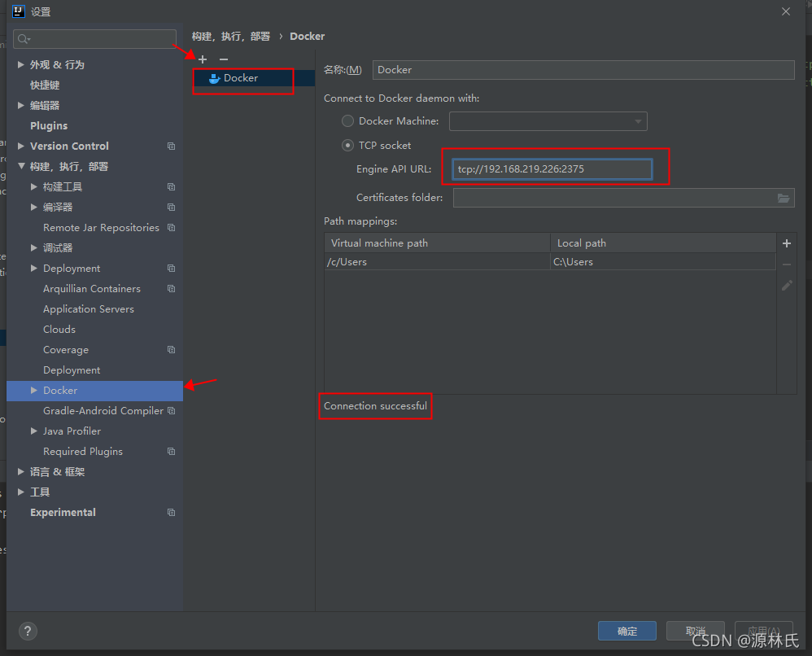The width and height of the screenshot is (812, 656).
Task: Select Docker Machine radio option
Action: click(348, 121)
